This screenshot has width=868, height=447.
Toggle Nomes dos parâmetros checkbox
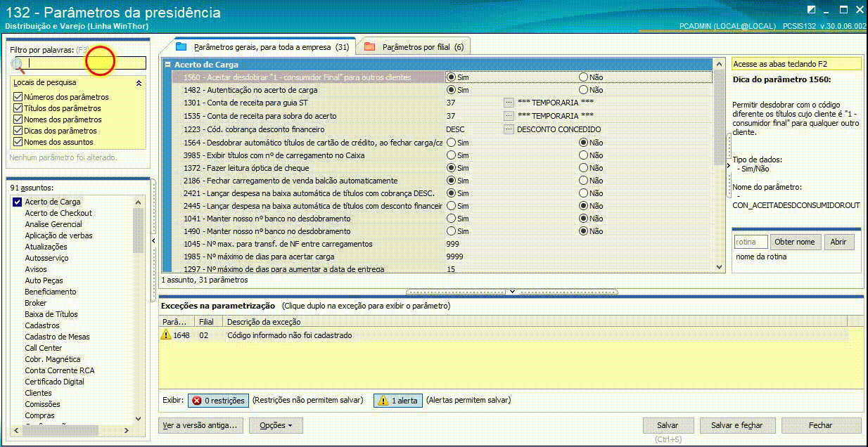pyautogui.click(x=18, y=119)
